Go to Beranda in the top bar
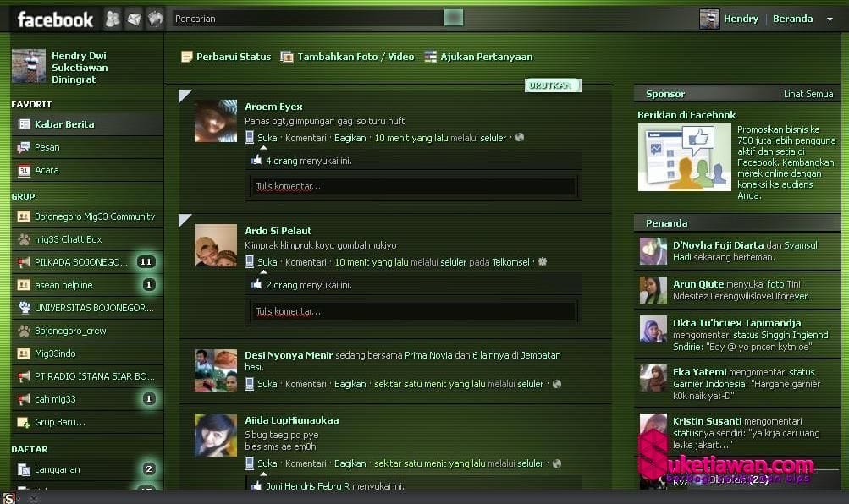 tap(792, 19)
